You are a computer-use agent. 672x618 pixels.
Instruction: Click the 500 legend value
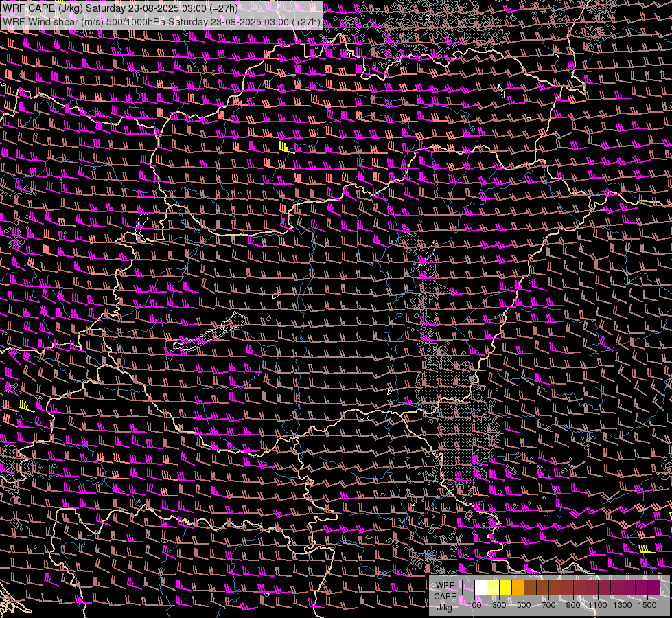click(524, 605)
